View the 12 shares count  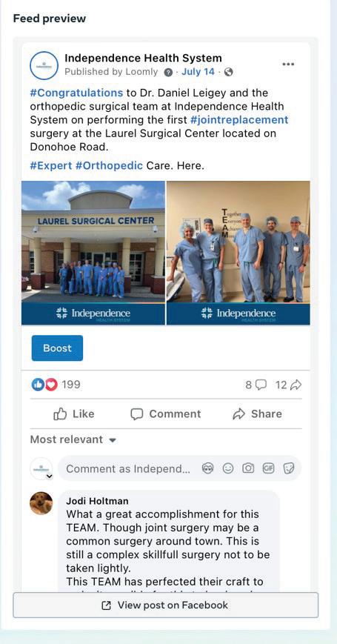pos(288,385)
